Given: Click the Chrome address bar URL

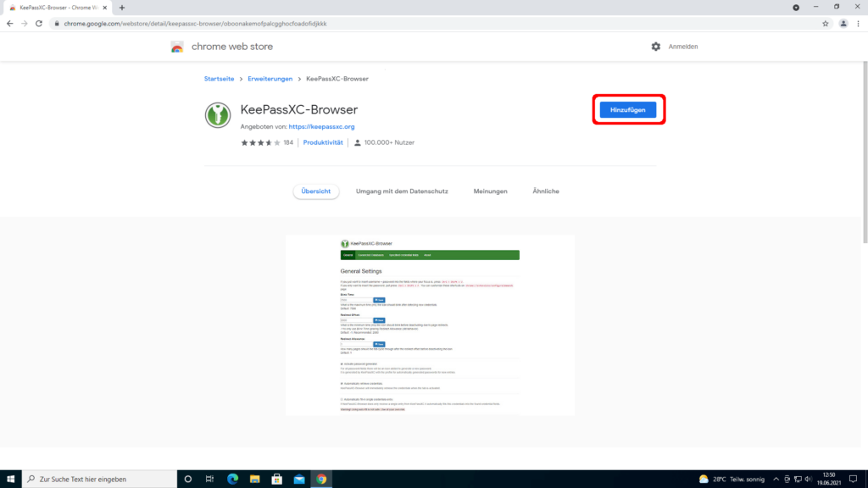Looking at the screenshot, I should tap(196, 24).
